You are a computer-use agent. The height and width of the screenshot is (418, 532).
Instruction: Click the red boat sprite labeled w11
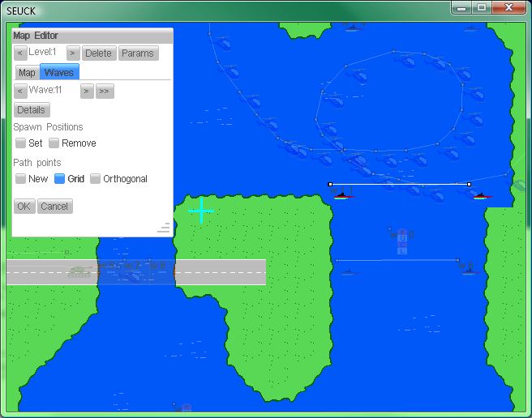tap(344, 196)
